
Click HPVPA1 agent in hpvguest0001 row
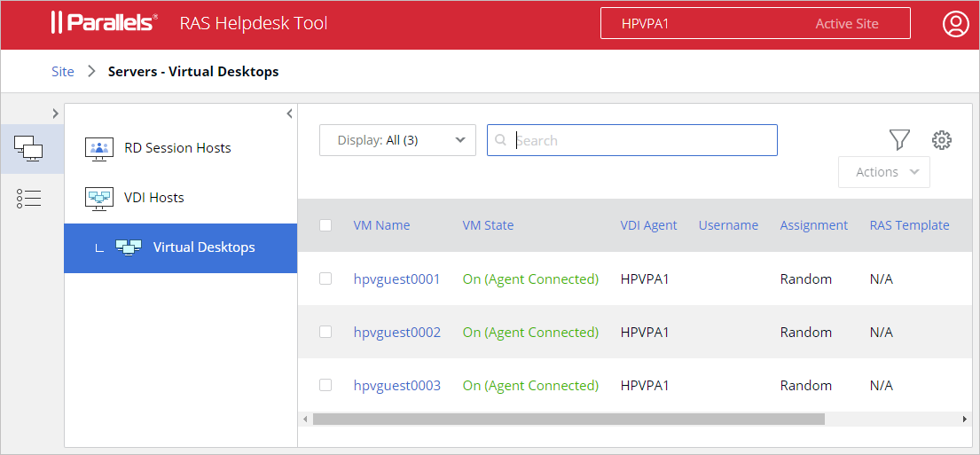coord(645,278)
